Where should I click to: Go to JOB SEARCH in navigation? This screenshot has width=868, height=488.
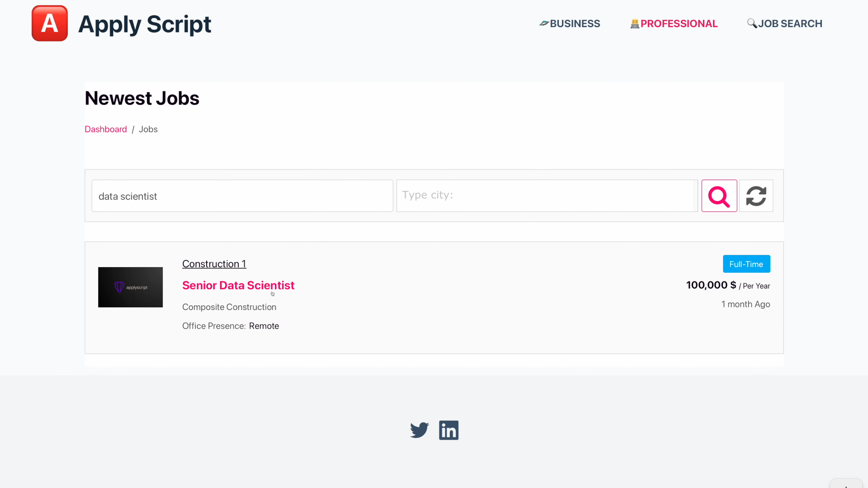pyautogui.click(x=785, y=23)
